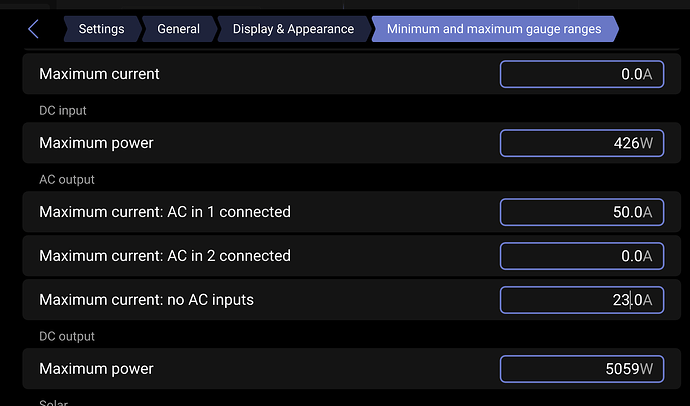The image size is (690, 406).
Task: Select the 'Maximum current: AC in 2 connected' label
Action: click(165, 256)
